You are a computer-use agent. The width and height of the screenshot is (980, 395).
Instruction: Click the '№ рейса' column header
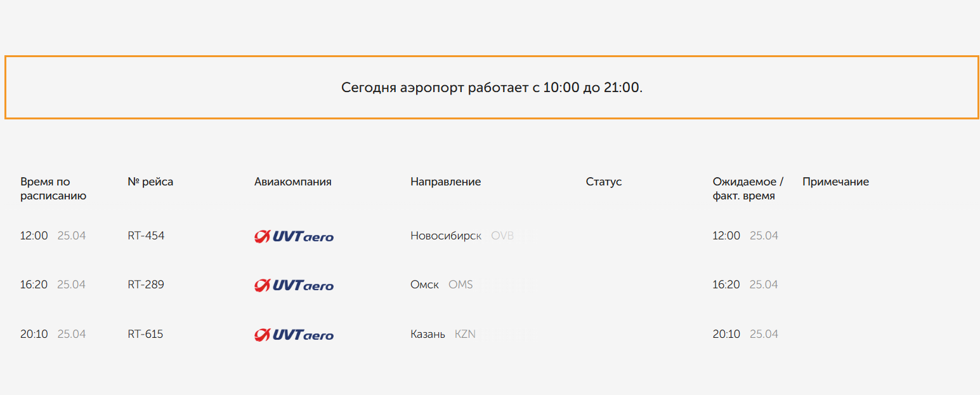point(150,182)
